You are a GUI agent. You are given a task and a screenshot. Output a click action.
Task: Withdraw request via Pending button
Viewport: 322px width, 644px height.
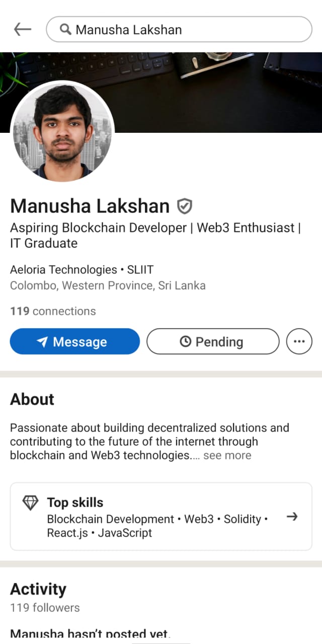(212, 342)
